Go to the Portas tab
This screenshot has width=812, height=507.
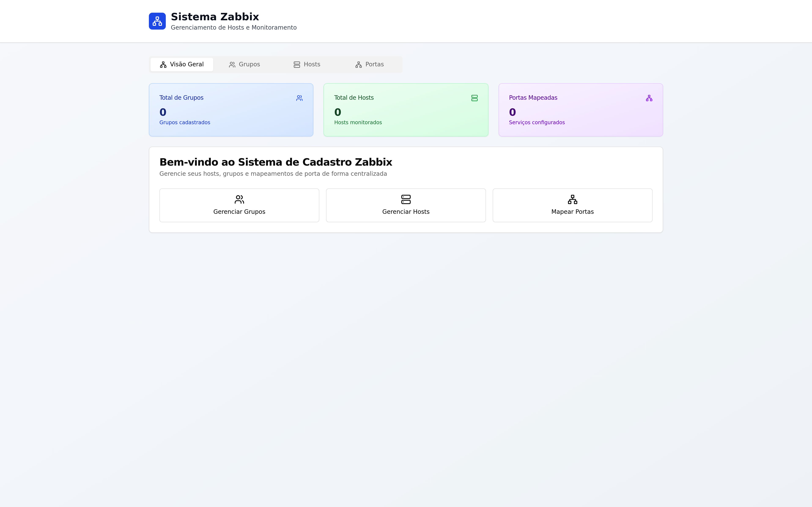point(369,64)
